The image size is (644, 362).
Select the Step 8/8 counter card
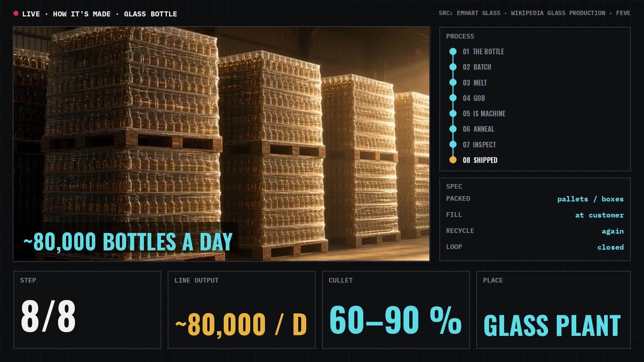click(87, 310)
